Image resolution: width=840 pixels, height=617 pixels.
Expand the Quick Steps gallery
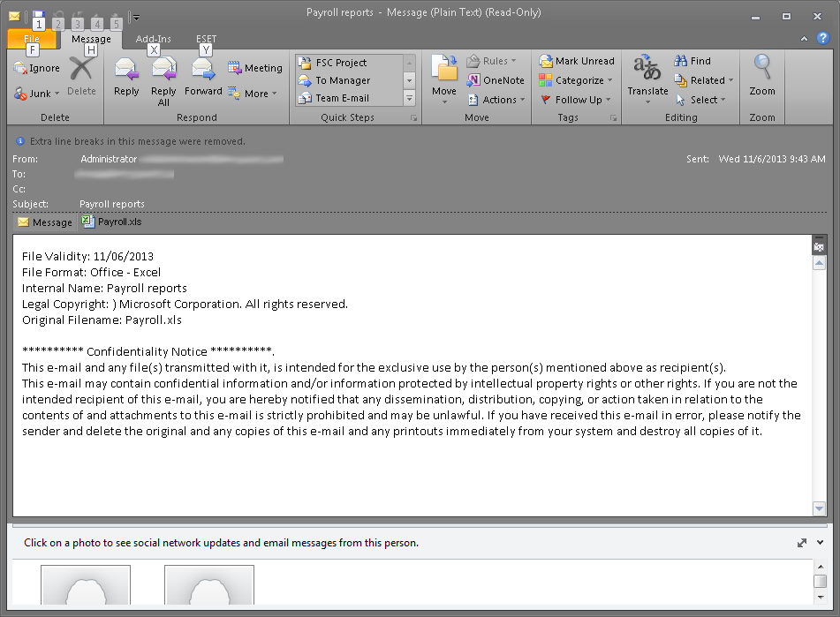[409, 98]
